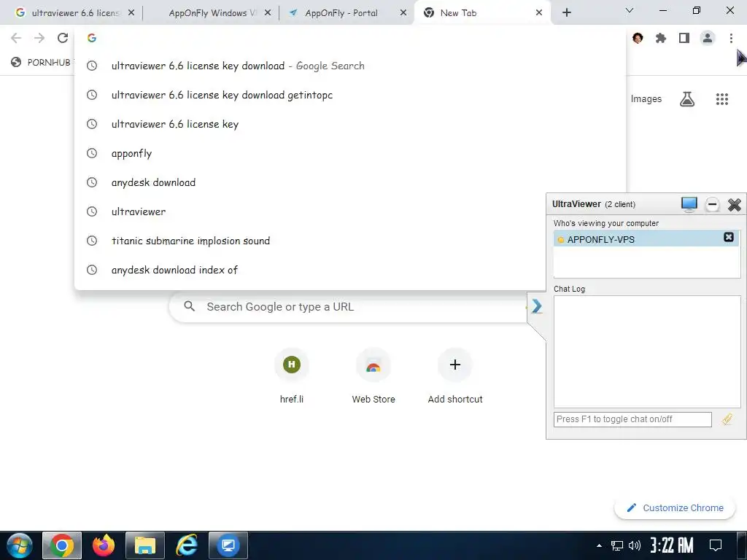747x560 pixels.
Task: Choose suggestion ultraviewer 6.6 license key
Action: (349, 124)
